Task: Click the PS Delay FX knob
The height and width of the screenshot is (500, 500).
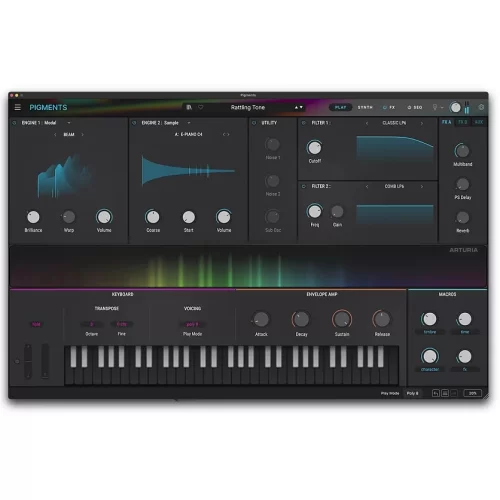Action: (462, 184)
